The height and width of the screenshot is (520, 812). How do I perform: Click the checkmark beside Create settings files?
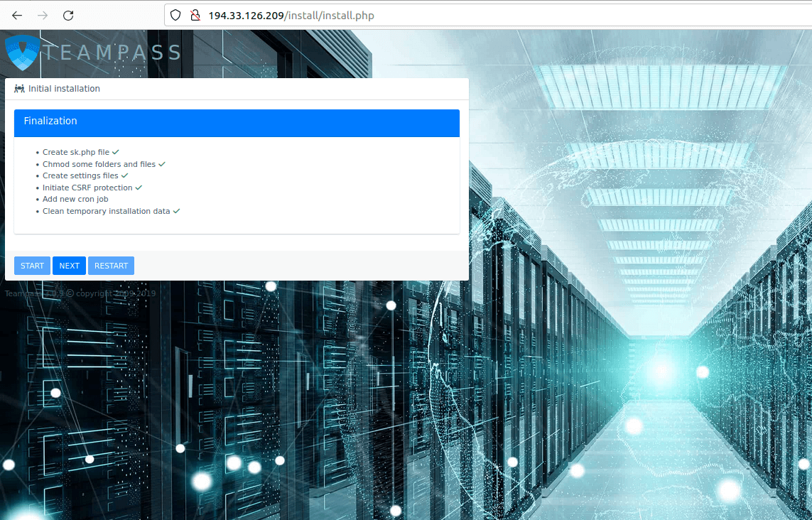(x=124, y=175)
